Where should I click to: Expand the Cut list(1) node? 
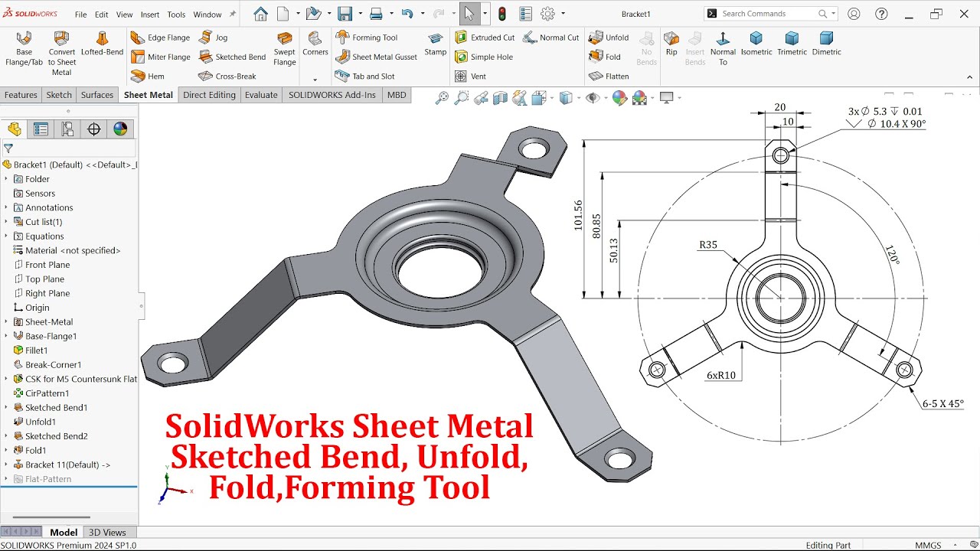coord(6,222)
